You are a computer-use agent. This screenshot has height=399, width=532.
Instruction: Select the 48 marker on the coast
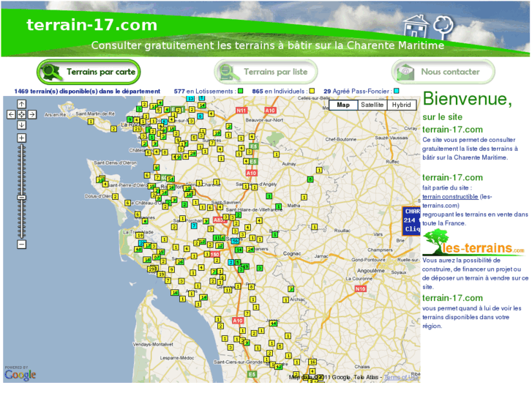[138, 249]
